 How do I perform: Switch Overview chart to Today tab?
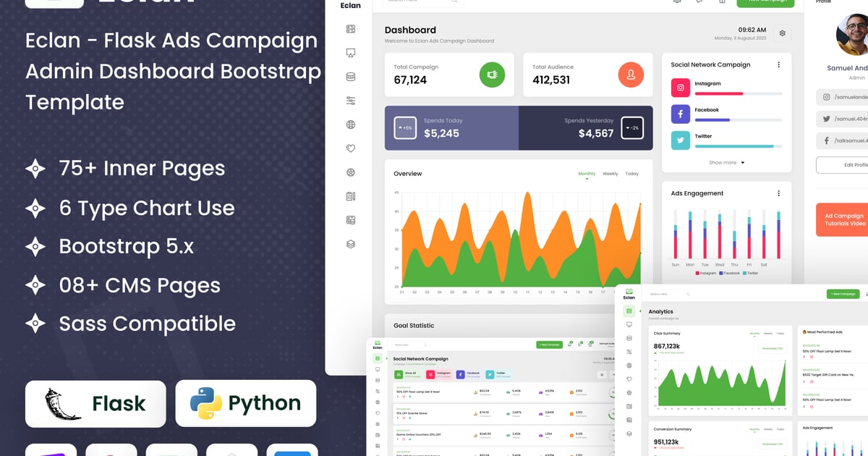click(632, 174)
